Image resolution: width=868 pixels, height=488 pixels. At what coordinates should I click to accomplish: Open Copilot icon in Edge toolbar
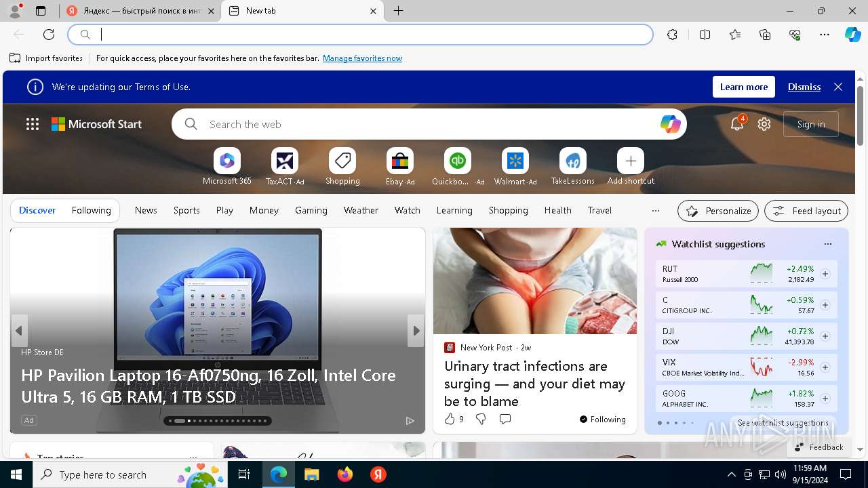click(x=852, y=35)
